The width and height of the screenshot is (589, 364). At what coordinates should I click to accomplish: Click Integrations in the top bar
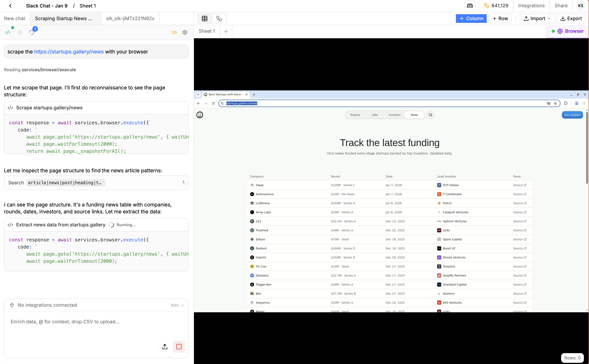(531, 6)
